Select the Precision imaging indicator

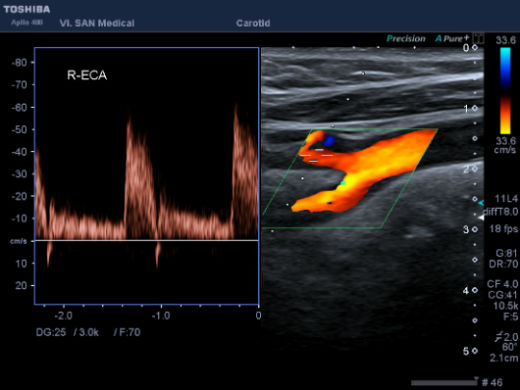pos(406,39)
